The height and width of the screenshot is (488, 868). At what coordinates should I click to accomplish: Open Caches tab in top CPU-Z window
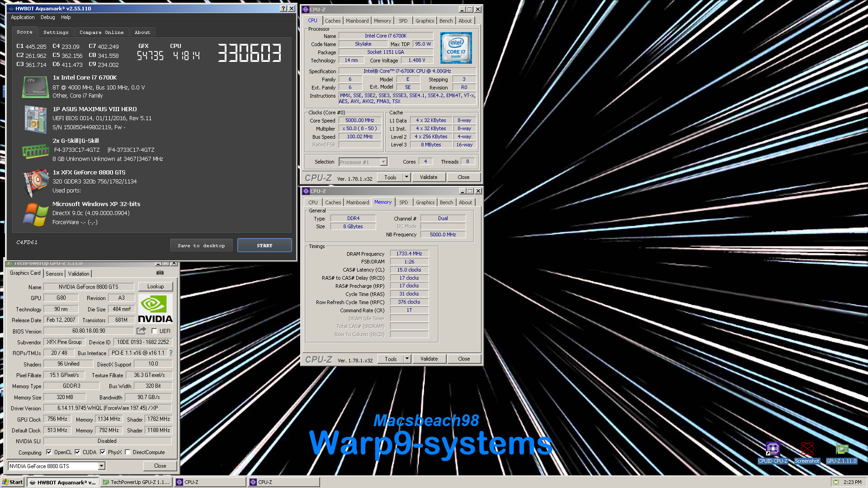[x=333, y=21]
